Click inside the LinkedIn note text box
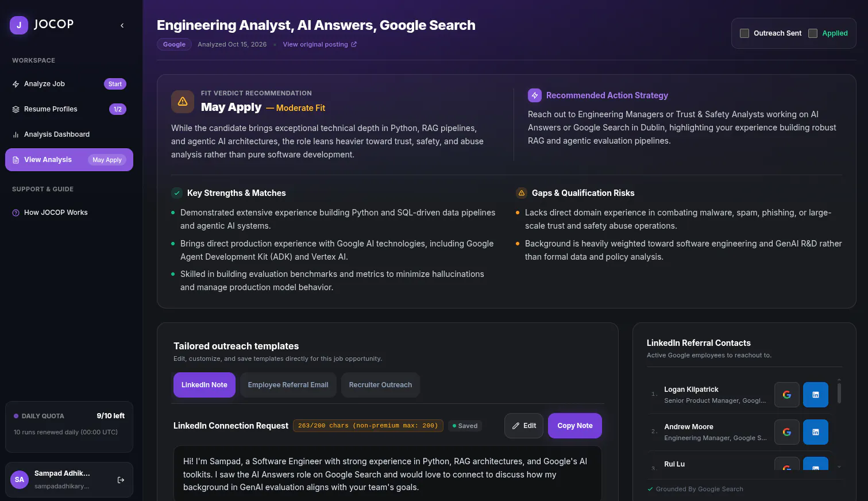This screenshot has height=501, width=868. tap(388, 474)
